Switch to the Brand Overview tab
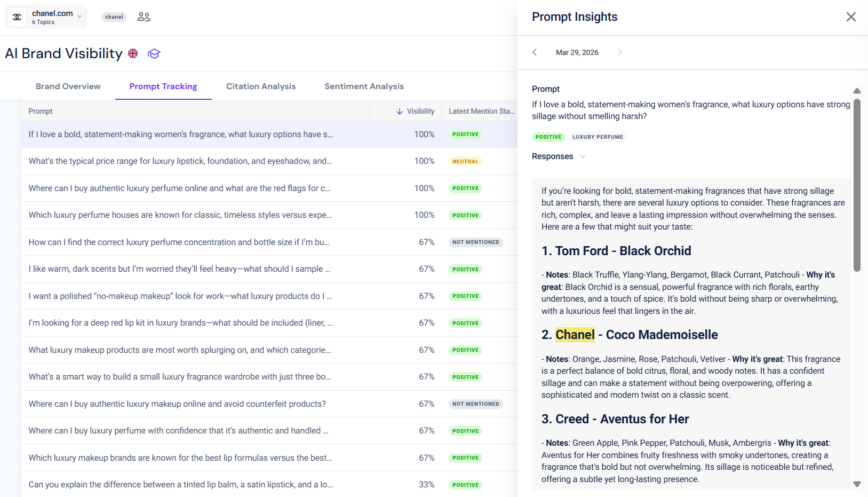 coord(68,86)
